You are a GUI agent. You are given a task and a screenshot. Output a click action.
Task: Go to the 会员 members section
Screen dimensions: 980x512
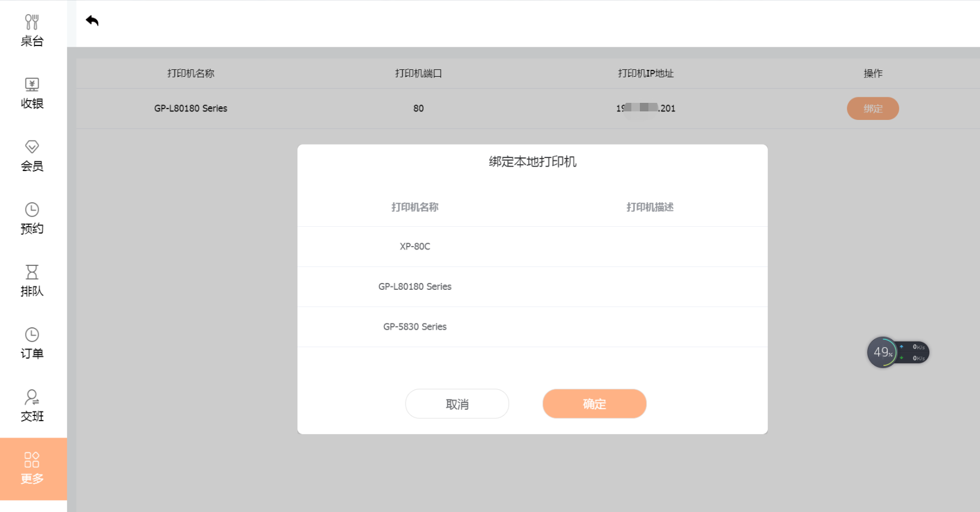click(x=32, y=156)
